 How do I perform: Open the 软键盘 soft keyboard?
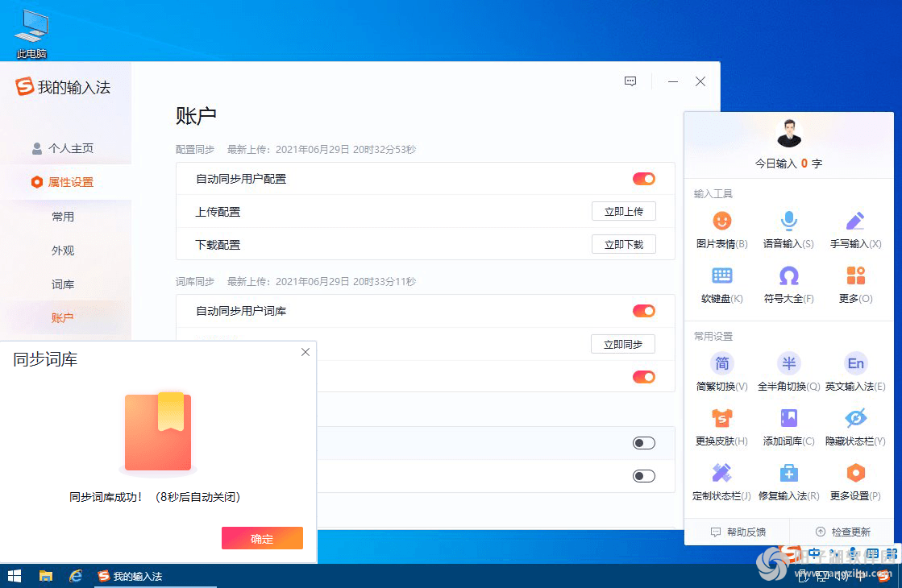point(721,286)
